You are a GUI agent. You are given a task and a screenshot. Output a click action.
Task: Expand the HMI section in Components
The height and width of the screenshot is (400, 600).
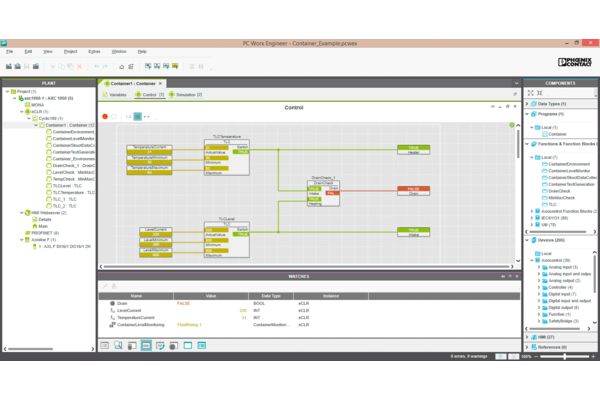click(x=527, y=337)
